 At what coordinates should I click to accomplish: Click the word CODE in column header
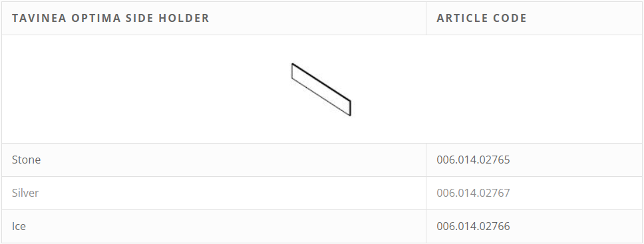click(x=510, y=18)
